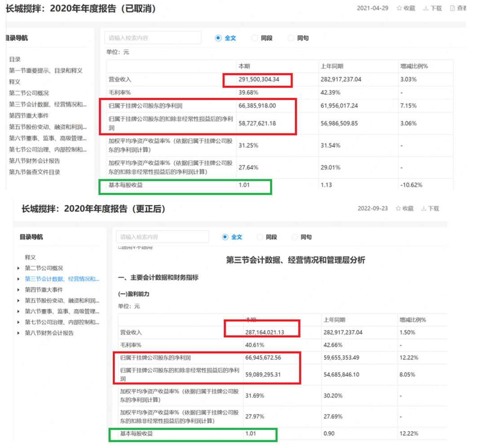This screenshot has width=485, height=448.
Task: Open 第五节股份变动 in the top navigation
Action: pyautogui.click(x=48, y=127)
